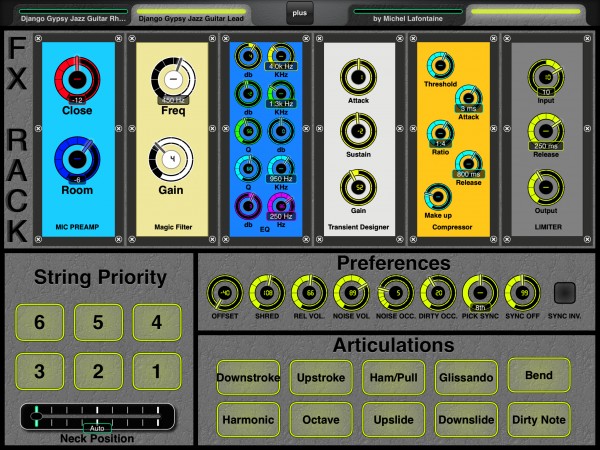
Task: Select the Ham/Pull articulation
Action: [x=393, y=377]
